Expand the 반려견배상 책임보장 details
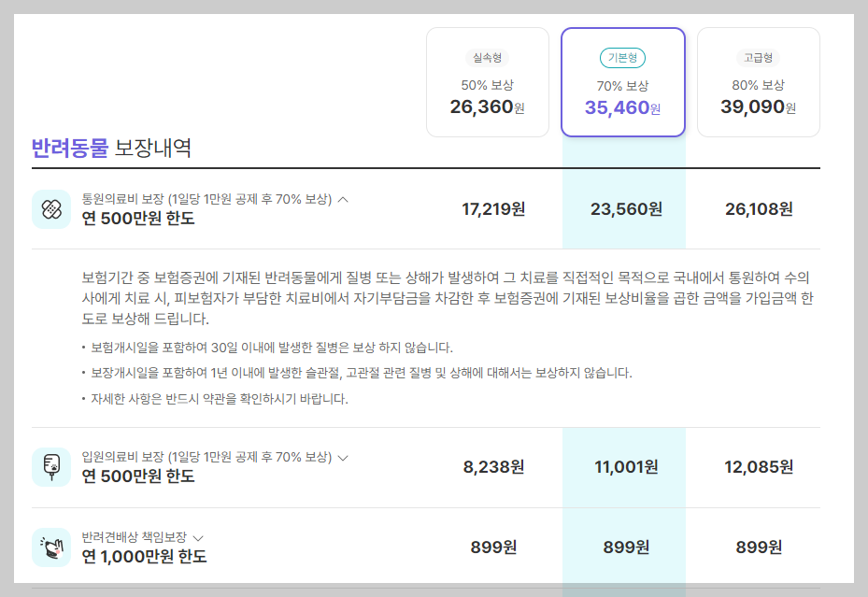Image resolution: width=868 pixels, height=597 pixels. (199, 535)
